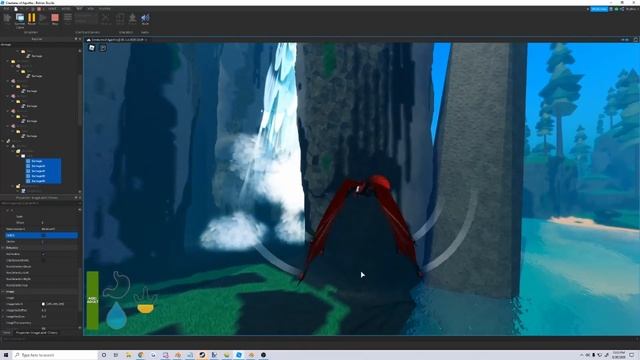Select the highlighted blue property row
640x360 pixels.
[41, 236]
